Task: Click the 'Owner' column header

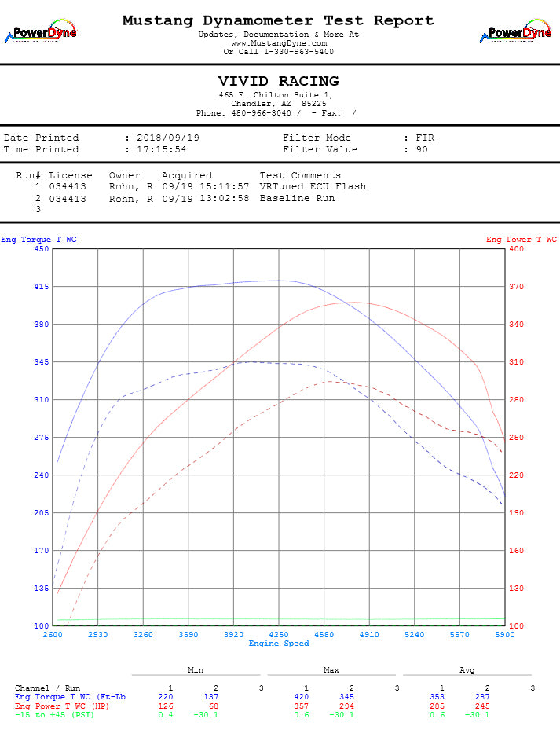Action: point(125,175)
